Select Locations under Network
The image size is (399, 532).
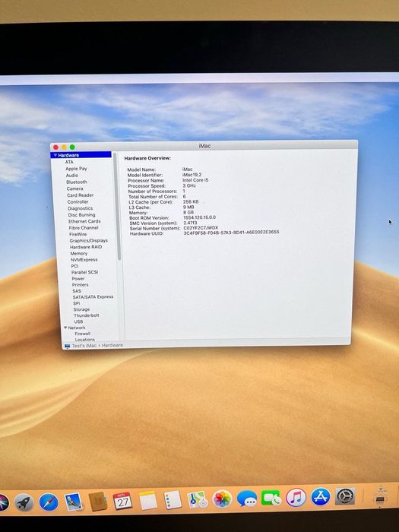[x=85, y=340]
